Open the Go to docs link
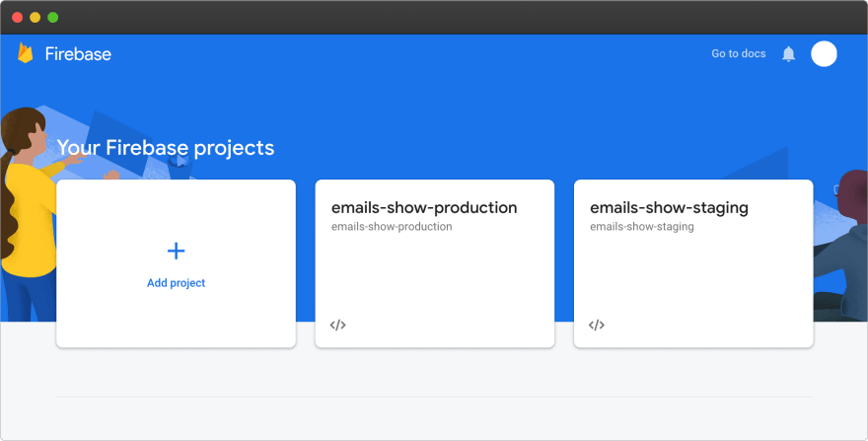The height and width of the screenshot is (441, 868). coord(739,53)
